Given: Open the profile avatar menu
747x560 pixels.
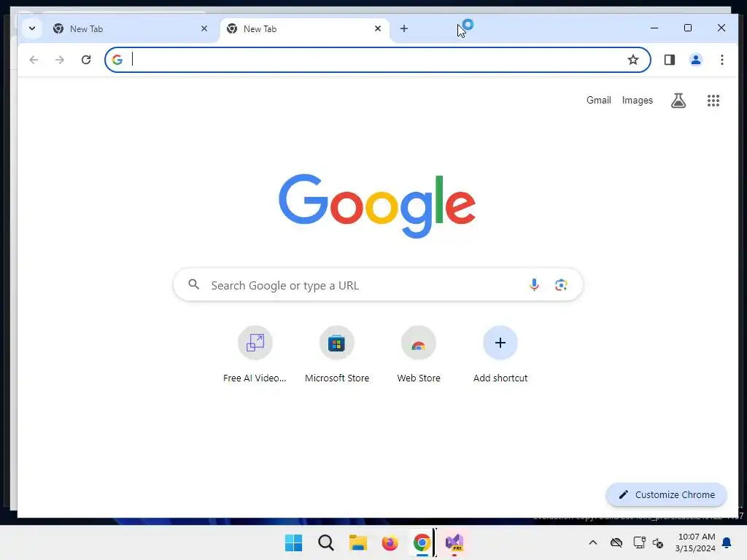Looking at the screenshot, I should tap(695, 60).
